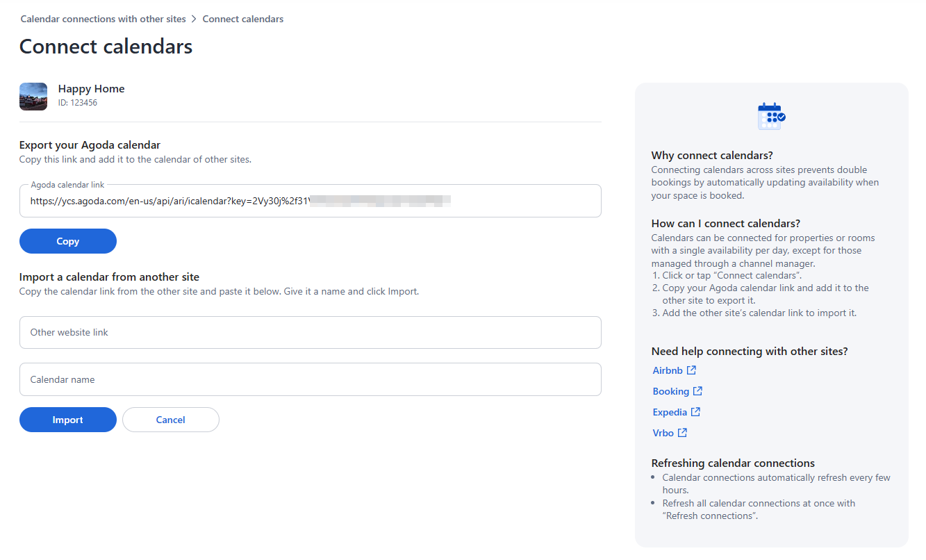Click the calendar checkmark icon in help panel
Screen dimensions: 926x560
[x=771, y=116]
